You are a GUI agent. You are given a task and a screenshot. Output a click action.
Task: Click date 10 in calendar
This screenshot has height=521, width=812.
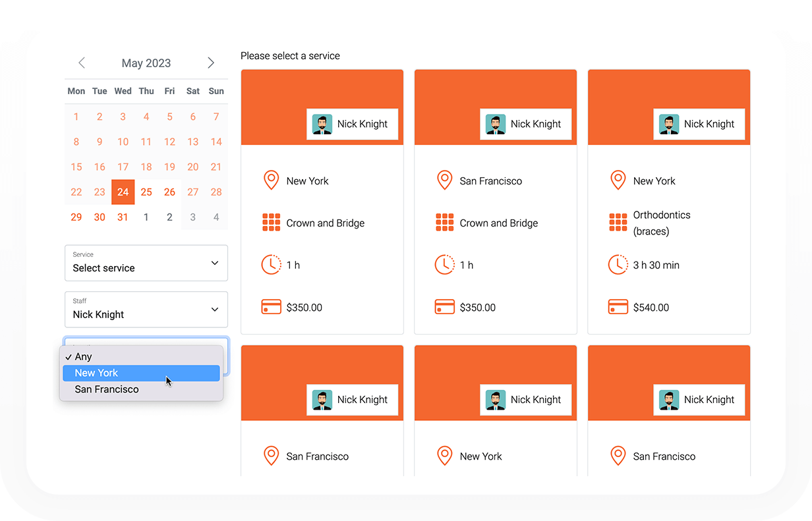(123, 142)
